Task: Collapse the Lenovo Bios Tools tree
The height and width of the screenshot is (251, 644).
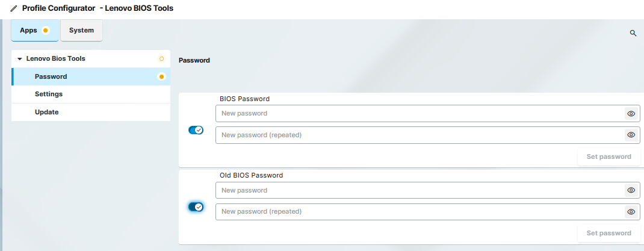Action: click(x=20, y=59)
